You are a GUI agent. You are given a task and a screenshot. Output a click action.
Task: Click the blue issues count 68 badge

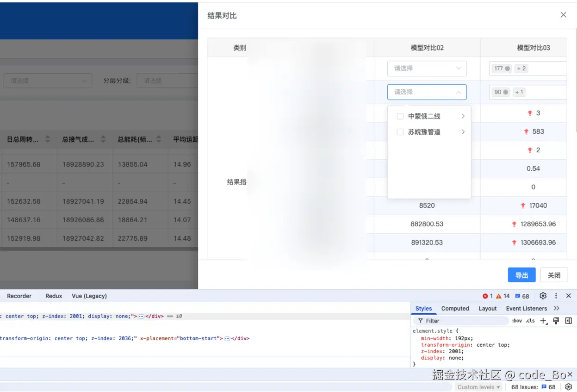point(522,296)
